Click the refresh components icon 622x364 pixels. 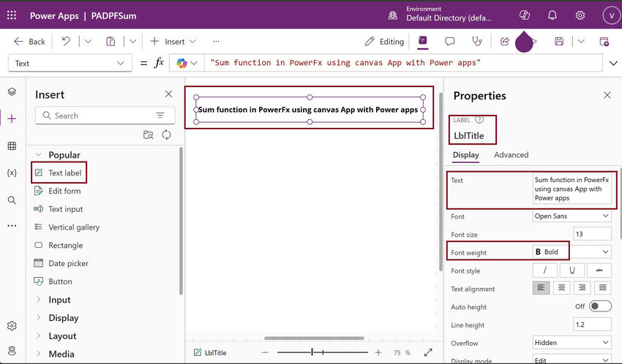coord(166,134)
